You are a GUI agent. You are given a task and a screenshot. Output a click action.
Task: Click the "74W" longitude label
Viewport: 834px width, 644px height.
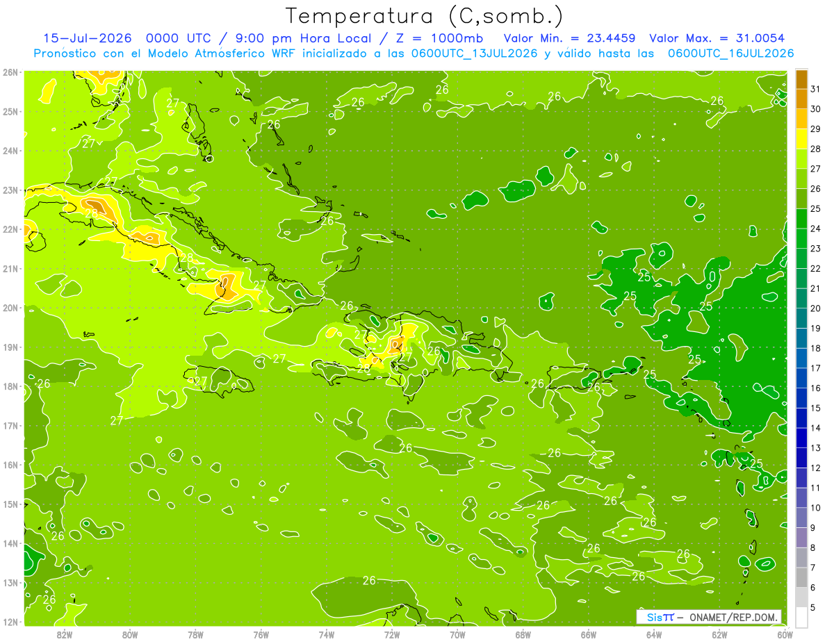tap(327, 635)
